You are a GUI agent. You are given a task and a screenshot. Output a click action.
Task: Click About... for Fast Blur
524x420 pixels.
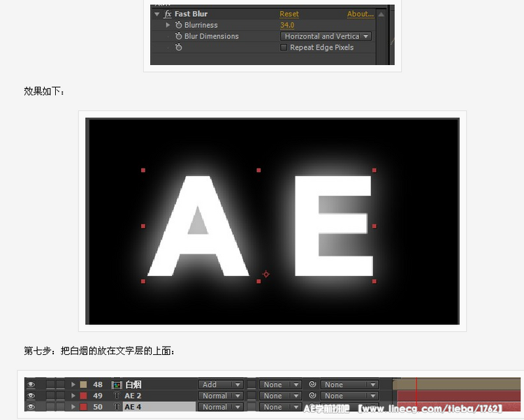pyautogui.click(x=361, y=14)
